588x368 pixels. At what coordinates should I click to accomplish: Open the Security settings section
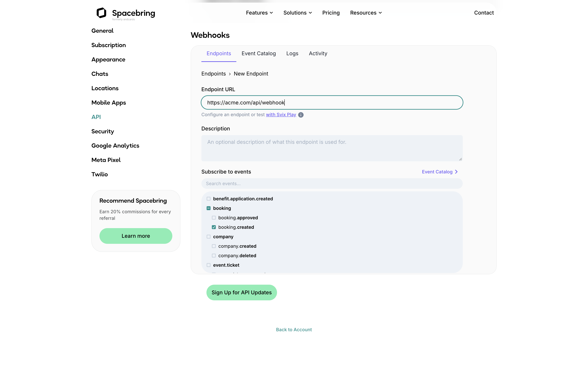[x=102, y=131]
